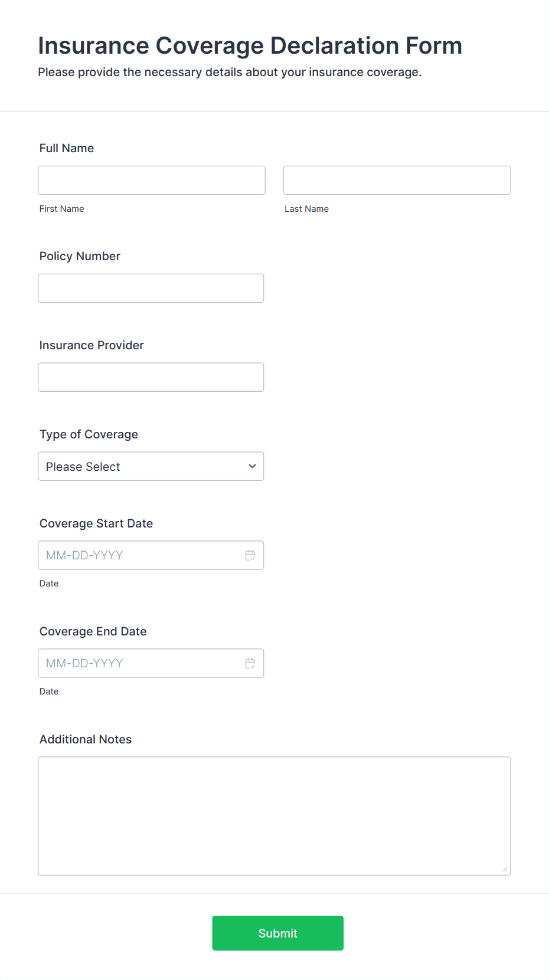549x980 pixels.
Task: Click the Last Name sublabel text
Action: pyautogui.click(x=306, y=208)
